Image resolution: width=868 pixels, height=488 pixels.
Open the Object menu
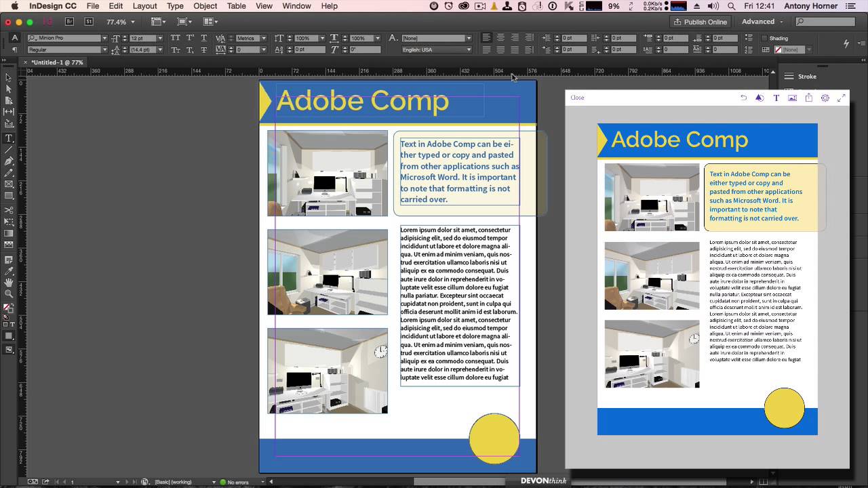tap(205, 6)
